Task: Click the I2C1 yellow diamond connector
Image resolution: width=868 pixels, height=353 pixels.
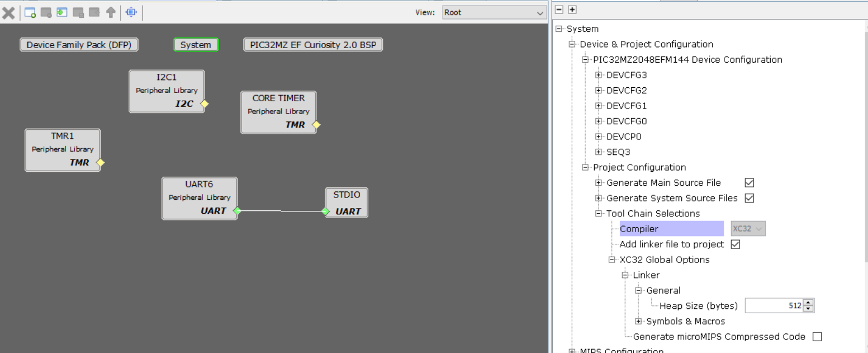Action: pyautogui.click(x=205, y=103)
